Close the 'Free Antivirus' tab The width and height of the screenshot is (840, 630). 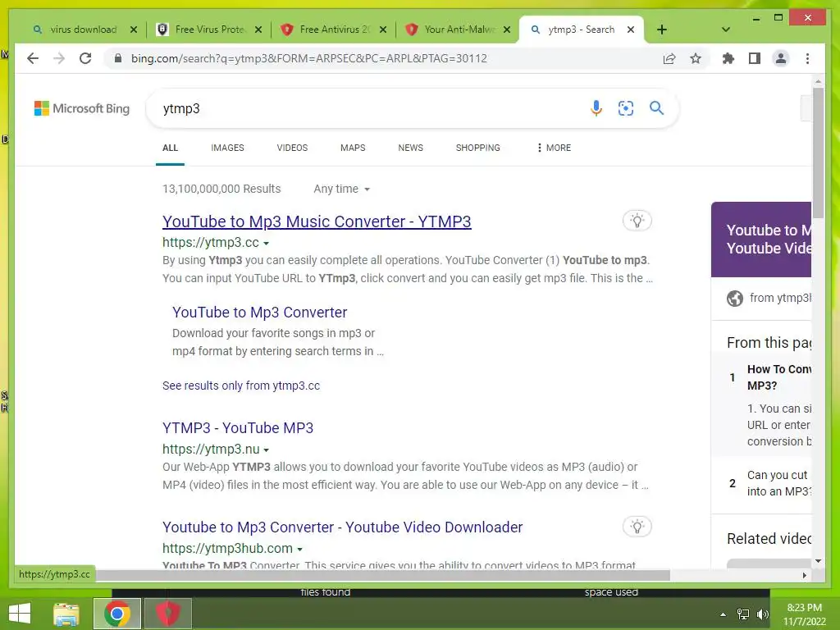point(382,30)
